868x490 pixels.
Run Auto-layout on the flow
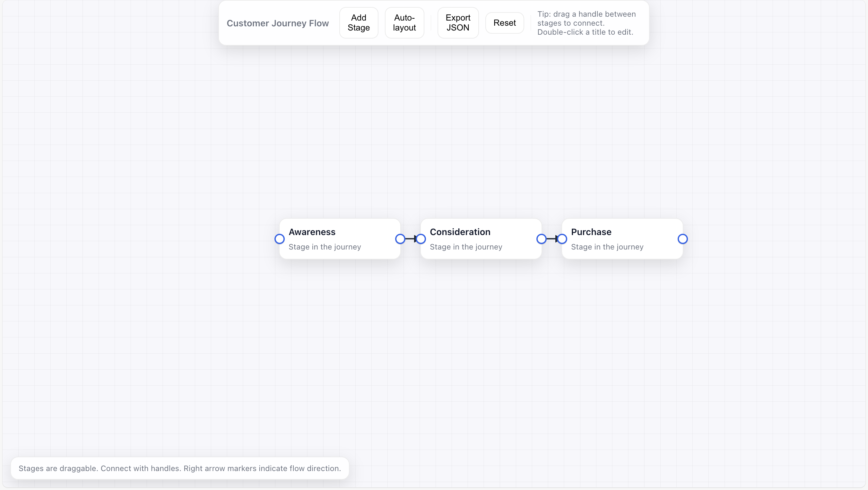pos(404,22)
